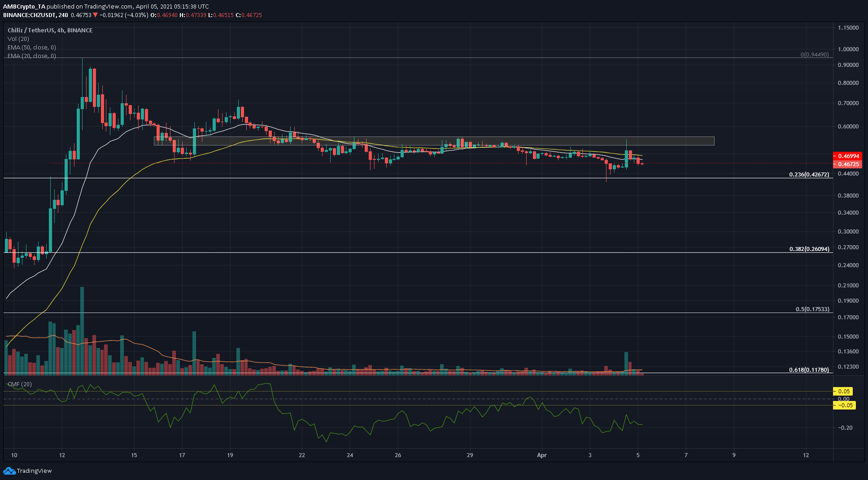Click the 0(0.94490) Fibonacci top label
This screenshot has height=480, width=868.
click(815, 54)
